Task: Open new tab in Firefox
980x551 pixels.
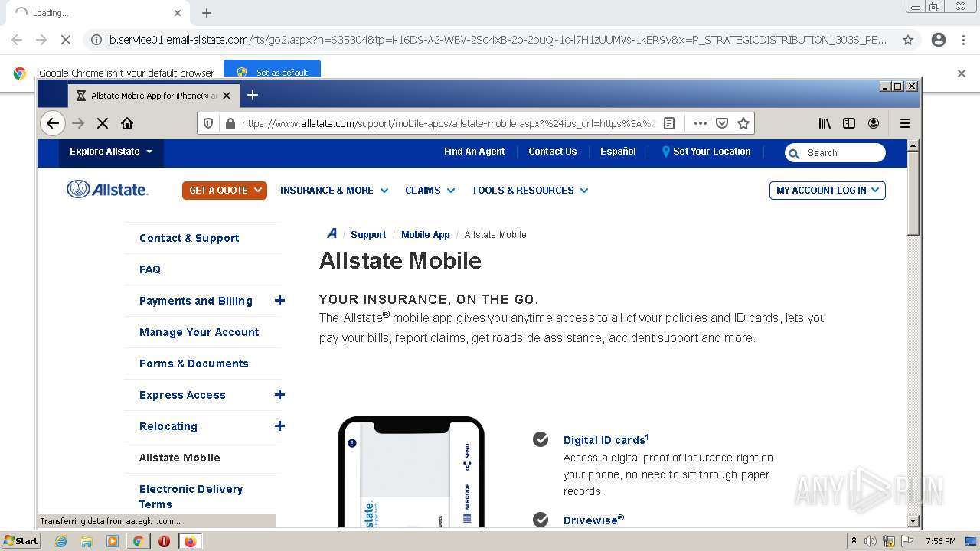Action: [252, 95]
